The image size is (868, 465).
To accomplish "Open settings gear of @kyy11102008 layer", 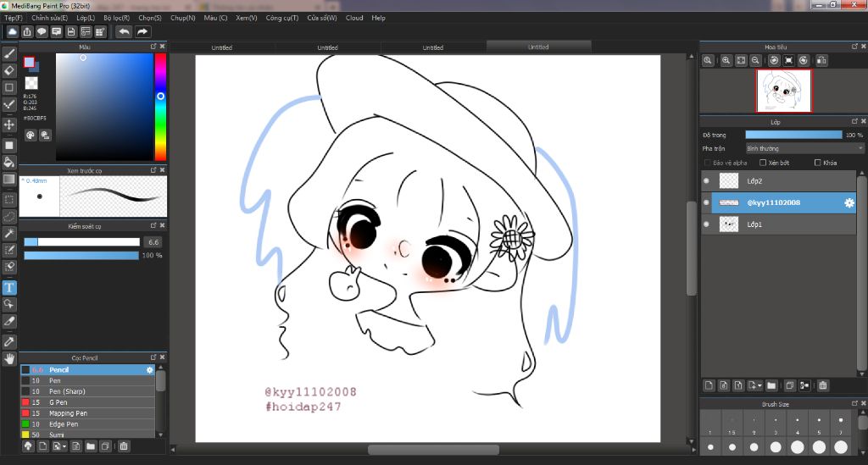I will coord(849,203).
